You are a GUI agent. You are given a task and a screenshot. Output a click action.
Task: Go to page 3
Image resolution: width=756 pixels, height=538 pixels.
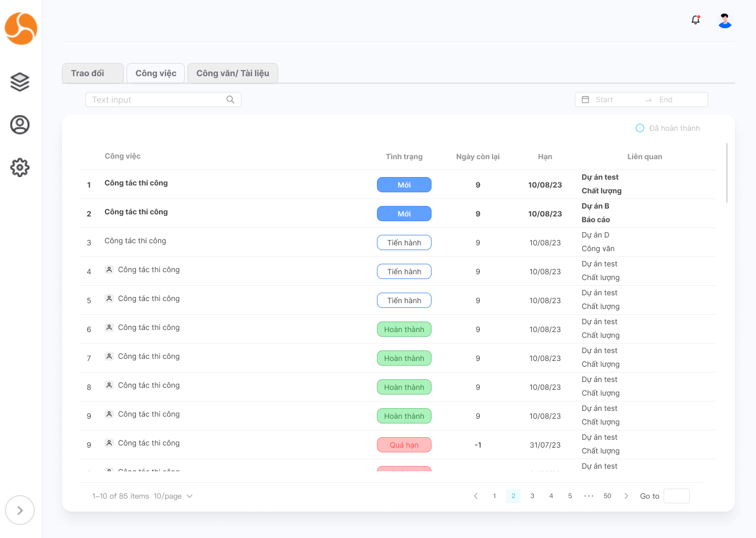[532, 496]
